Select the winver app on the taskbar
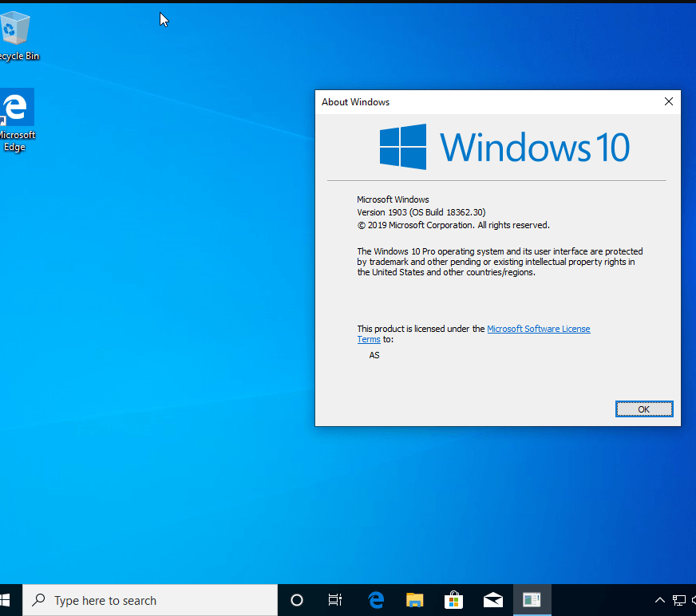 coord(532,600)
